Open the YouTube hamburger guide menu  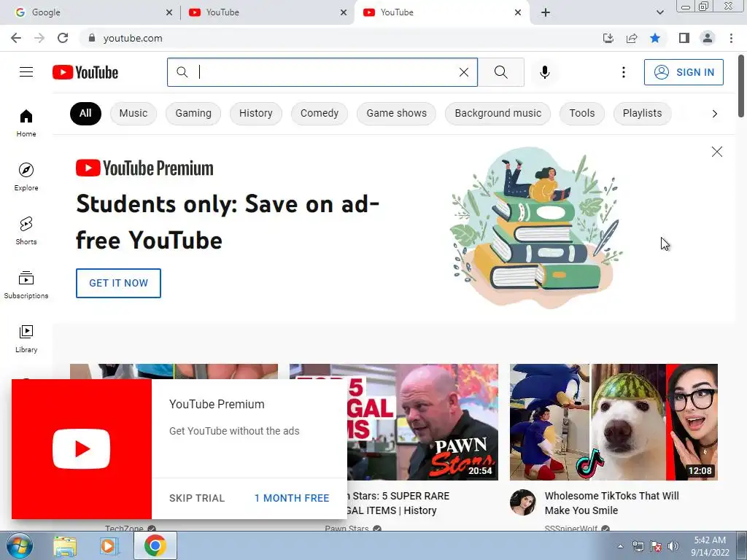(26, 72)
